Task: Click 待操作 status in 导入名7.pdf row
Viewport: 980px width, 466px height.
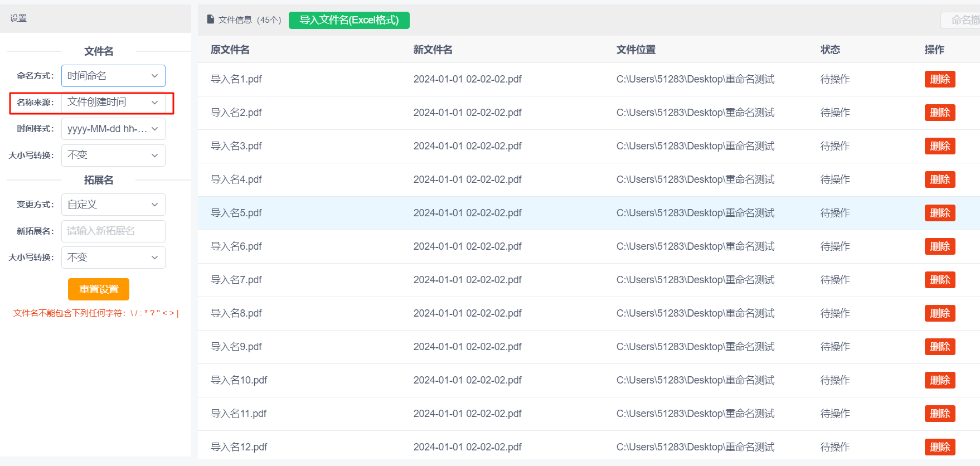Action: [x=835, y=280]
